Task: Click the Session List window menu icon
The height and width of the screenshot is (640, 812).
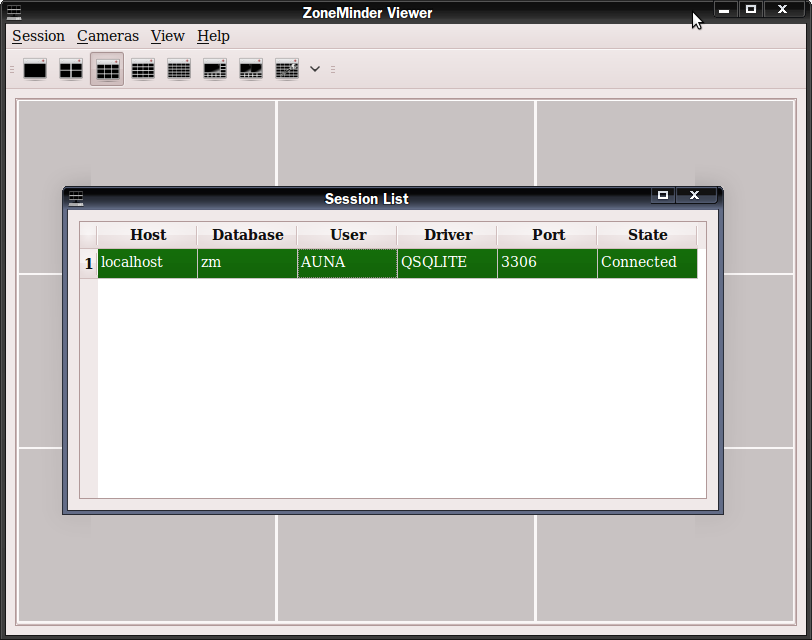Action: [76, 198]
